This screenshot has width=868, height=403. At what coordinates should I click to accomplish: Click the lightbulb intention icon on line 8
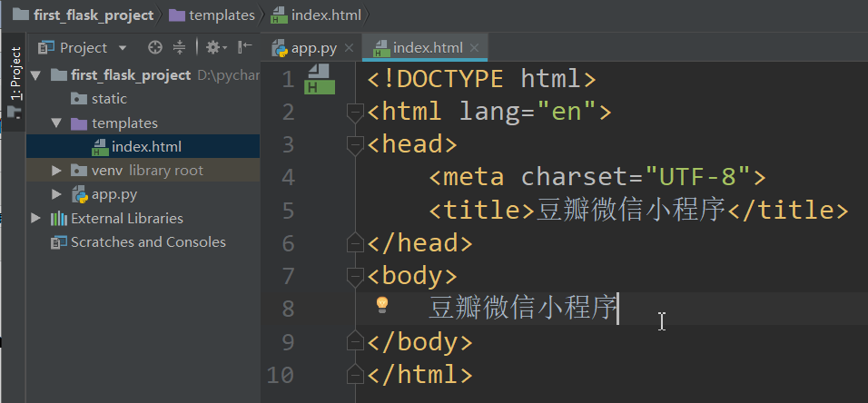click(x=383, y=305)
